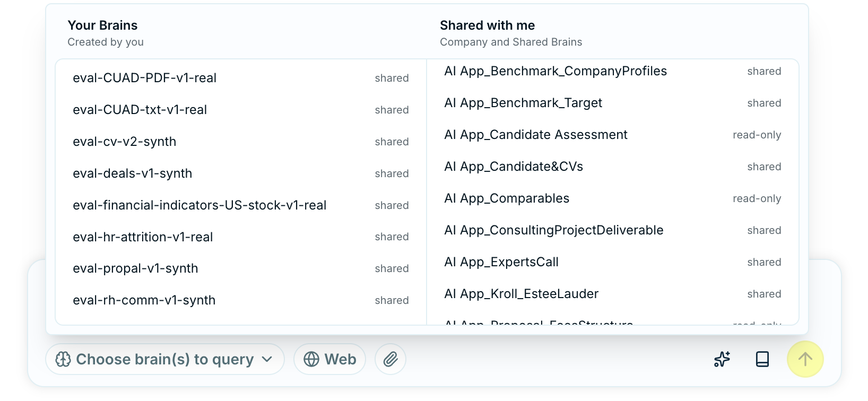Click the globe icon in Web button
This screenshot has width=868, height=401.
point(311,359)
